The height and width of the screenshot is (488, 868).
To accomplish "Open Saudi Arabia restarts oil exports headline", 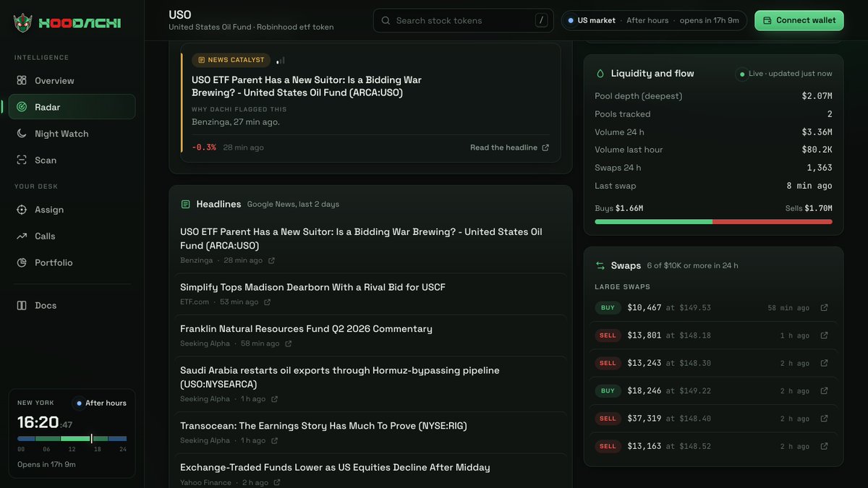I will [340, 377].
